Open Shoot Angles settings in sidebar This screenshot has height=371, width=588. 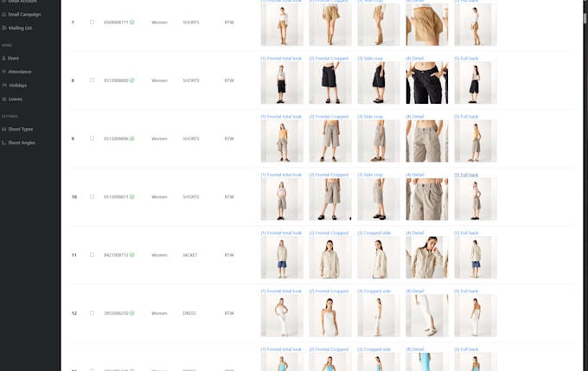pyautogui.click(x=22, y=143)
